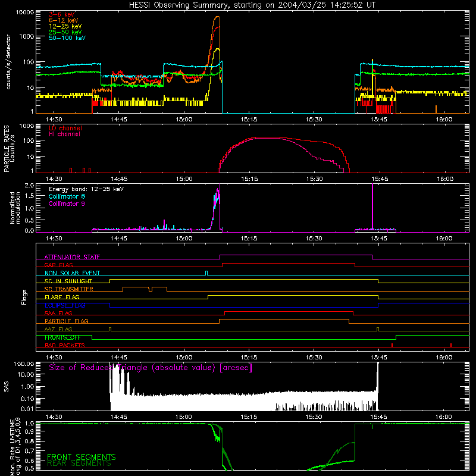Click the last BAD_PACKETS red tick mark
This screenshot has height=476, width=476.
click(x=451, y=345)
